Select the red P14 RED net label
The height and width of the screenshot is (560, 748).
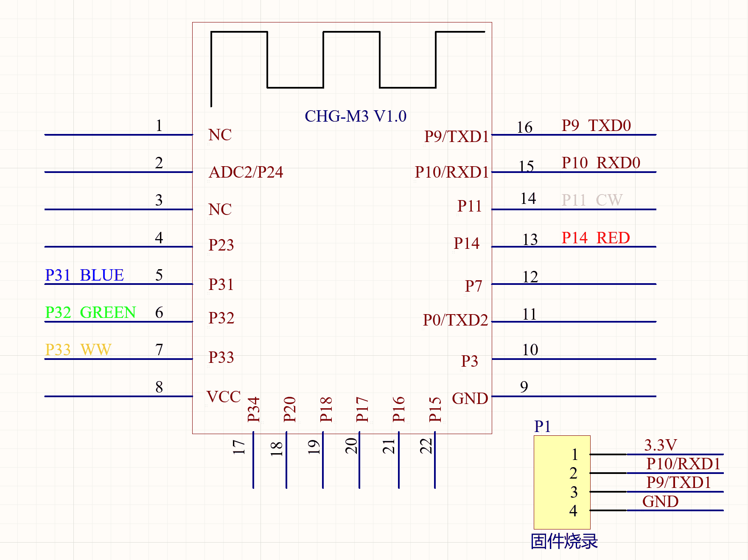click(x=596, y=238)
